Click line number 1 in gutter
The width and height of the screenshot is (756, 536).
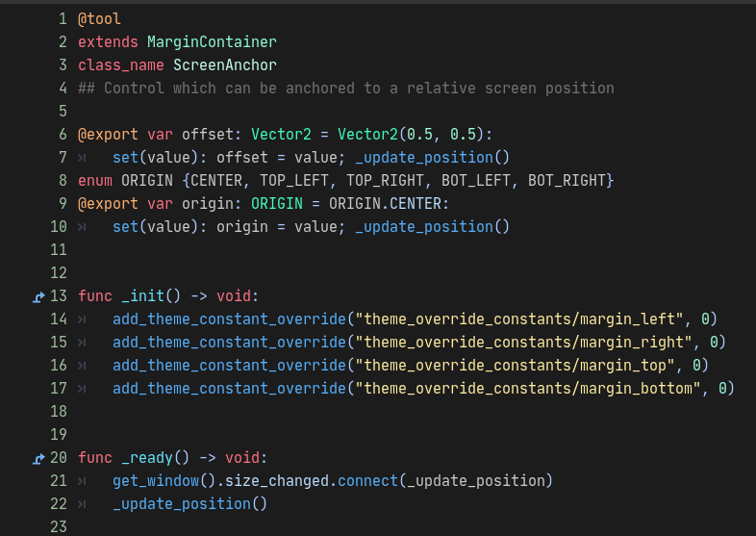click(63, 19)
